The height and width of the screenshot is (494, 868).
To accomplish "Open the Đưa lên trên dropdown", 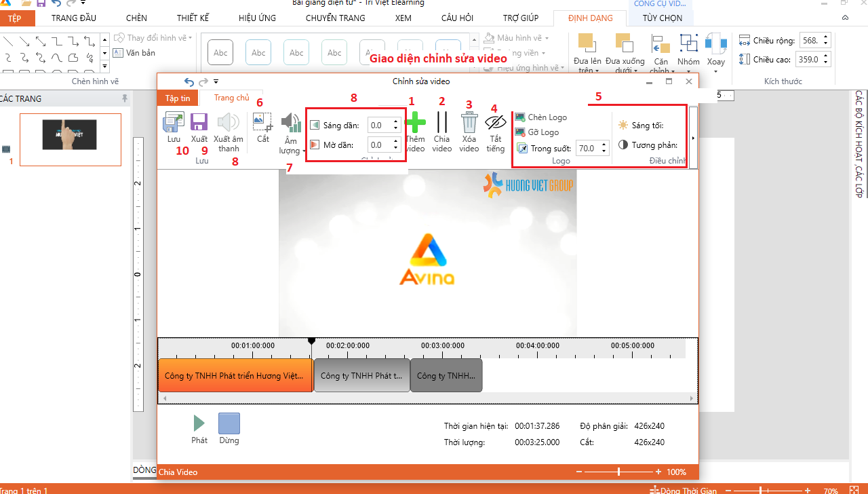I will point(587,53).
